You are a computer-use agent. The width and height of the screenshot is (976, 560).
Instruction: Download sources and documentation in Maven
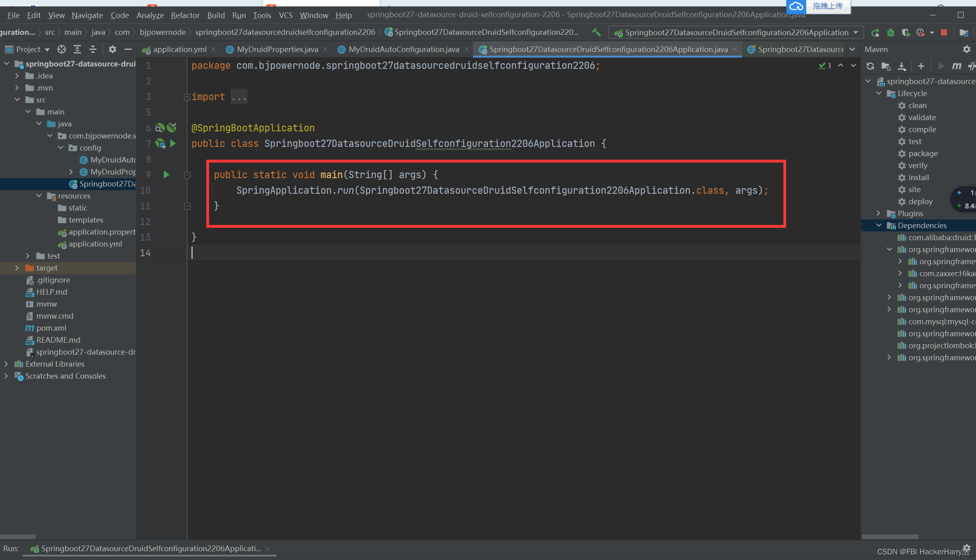click(902, 66)
